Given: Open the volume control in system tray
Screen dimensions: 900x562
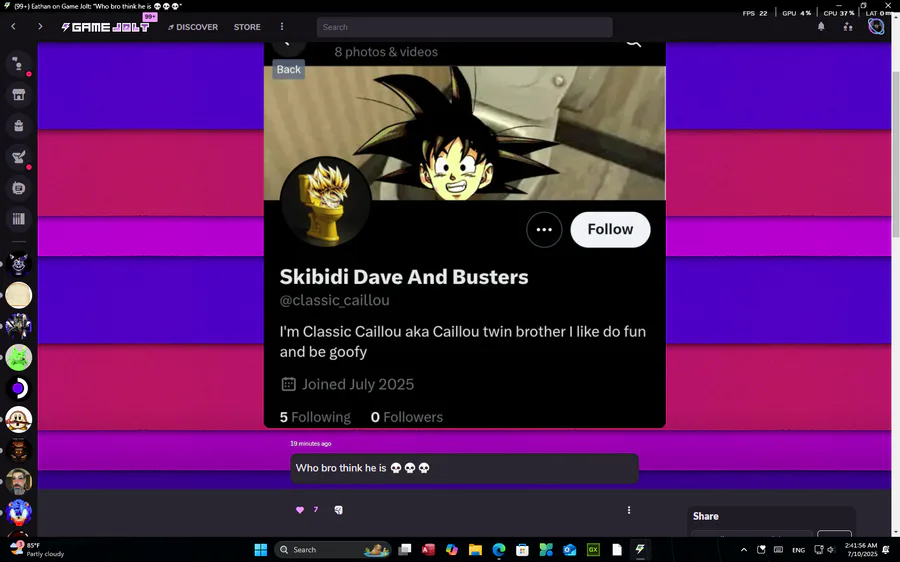Looking at the screenshot, I should (831, 549).
